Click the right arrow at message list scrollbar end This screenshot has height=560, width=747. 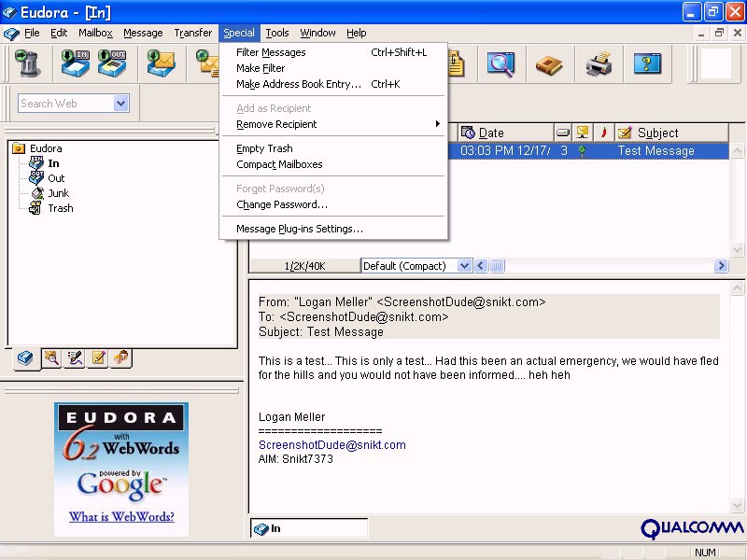click(x=721, y=266)
